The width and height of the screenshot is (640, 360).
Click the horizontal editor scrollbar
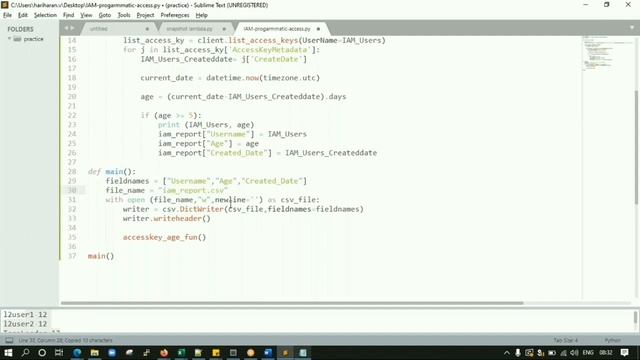coord(292,303)
